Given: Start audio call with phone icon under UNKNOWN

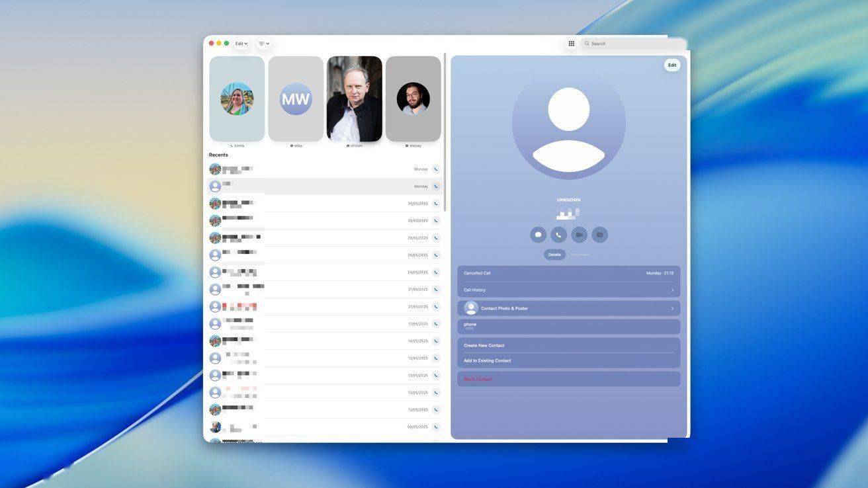Looking at the screenshot, I should (x=558, y=235).
